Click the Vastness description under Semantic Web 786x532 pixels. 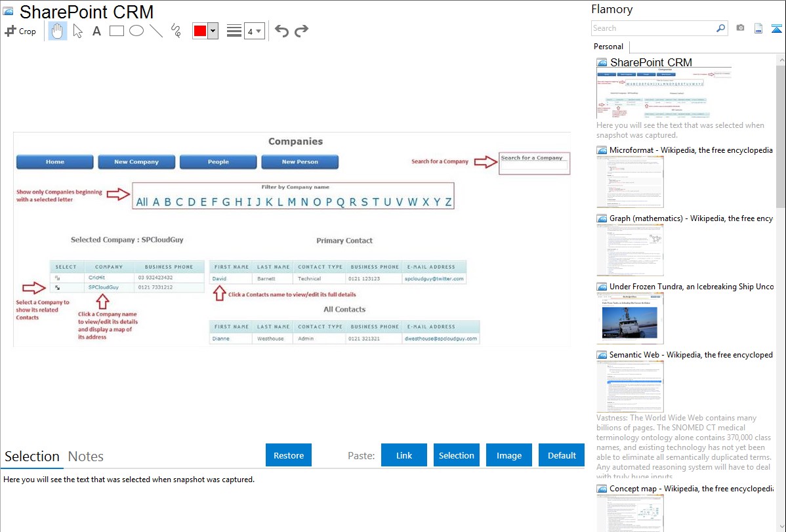[684, 447]
